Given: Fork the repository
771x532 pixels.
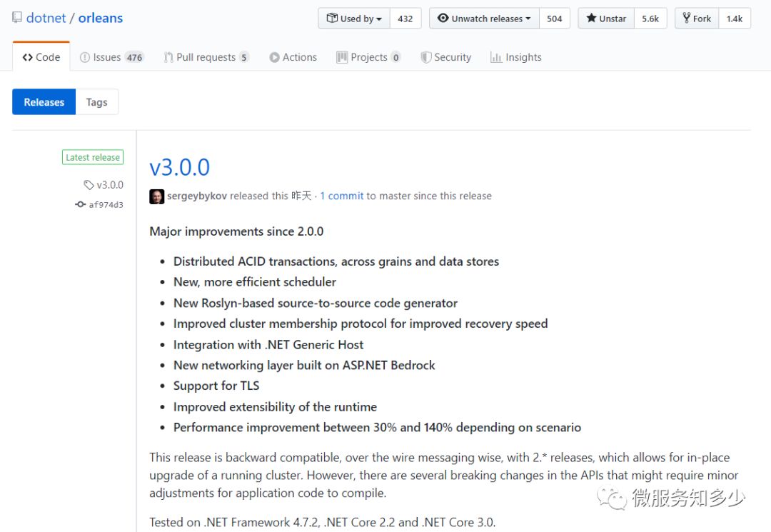Looking at the screenshot, I should (697, 18).
